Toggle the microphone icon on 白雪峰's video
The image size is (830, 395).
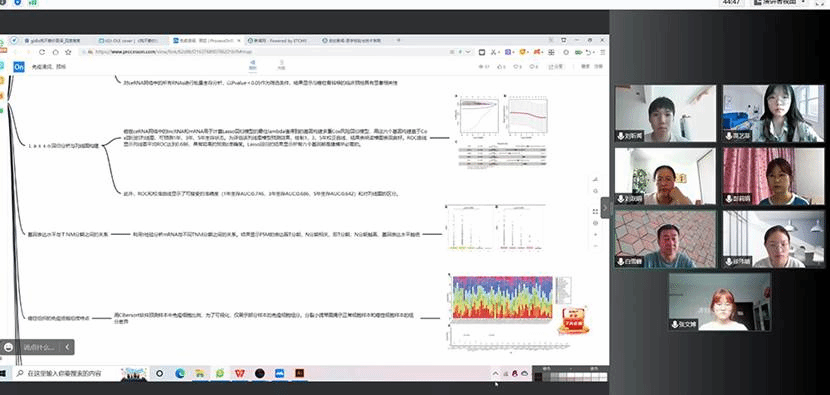click(621, 262)
